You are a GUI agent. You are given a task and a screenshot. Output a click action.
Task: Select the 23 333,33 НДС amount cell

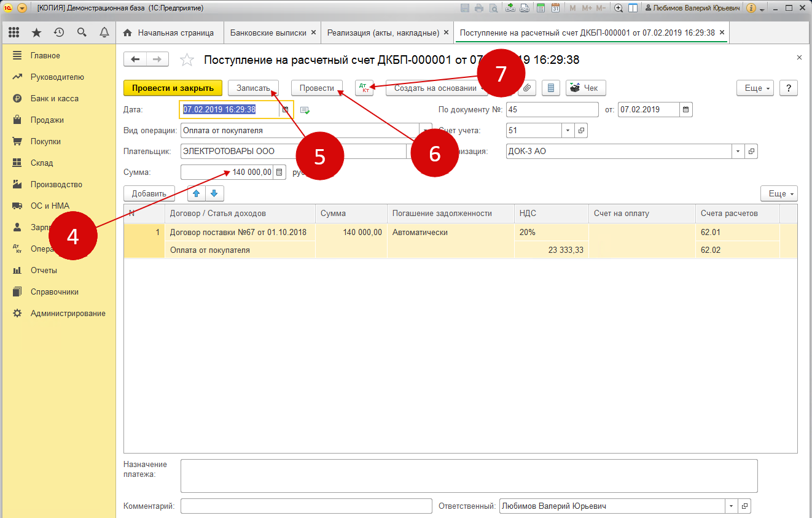pos(551,250)
